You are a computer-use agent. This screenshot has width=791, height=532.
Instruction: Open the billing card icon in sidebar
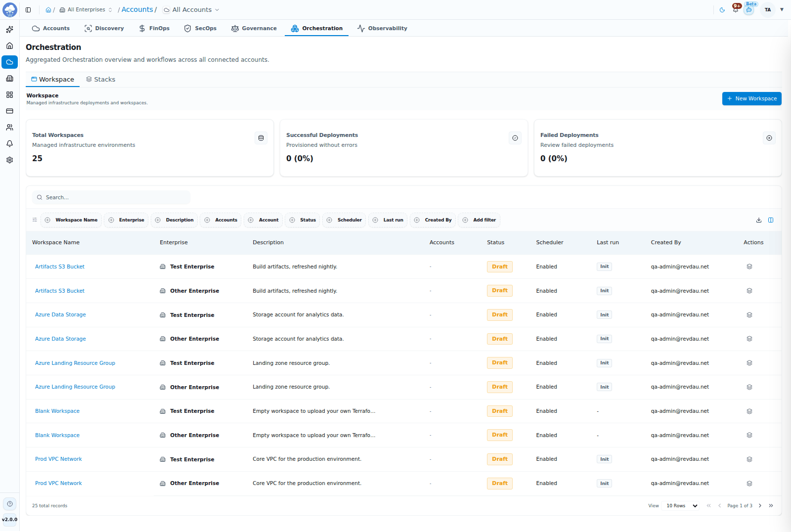coord(9,111)
